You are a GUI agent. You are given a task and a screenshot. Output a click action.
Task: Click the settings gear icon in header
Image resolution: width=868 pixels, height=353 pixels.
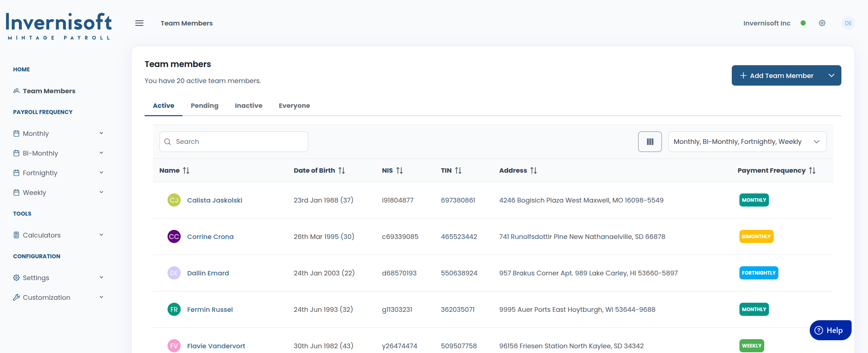point(822,23)
